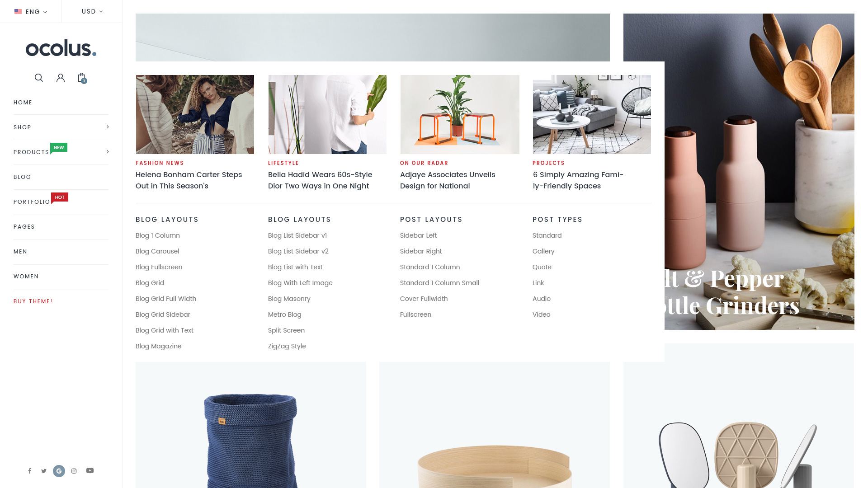The width and height of the screenshot is (868, 488).
Task: Expand the Products submenu arrow
Action: click(108, 152)
